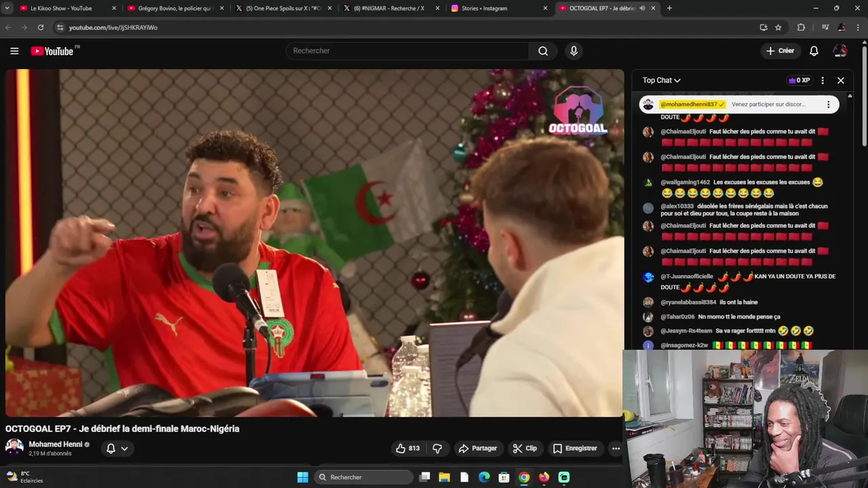Click the video player to pause

pos(315,243)
